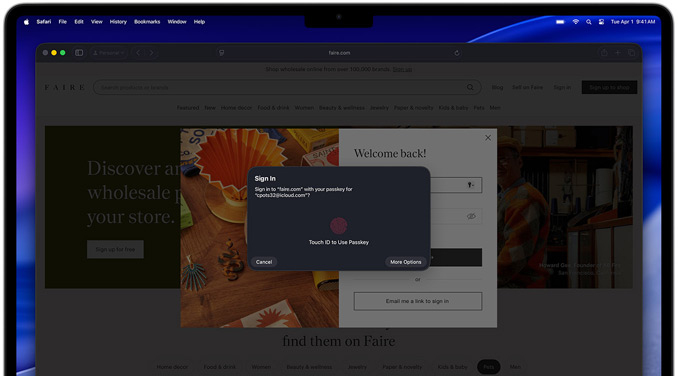Viewport: 678px width, 376px height.
Task: Click the Touch ID fingerprint icon
Action: 339,226
